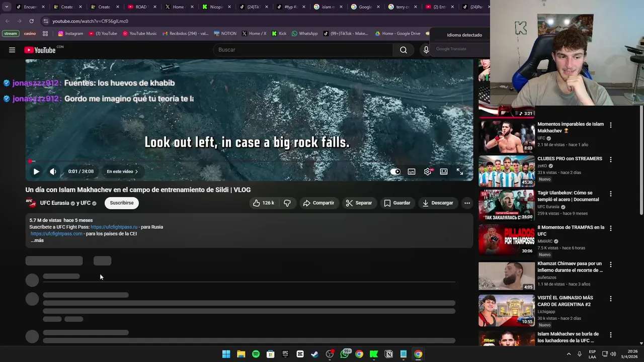This screenshot has width=644, height=362.
Task: Open the tab search dropdown arrow
Action: click(7, 7)
